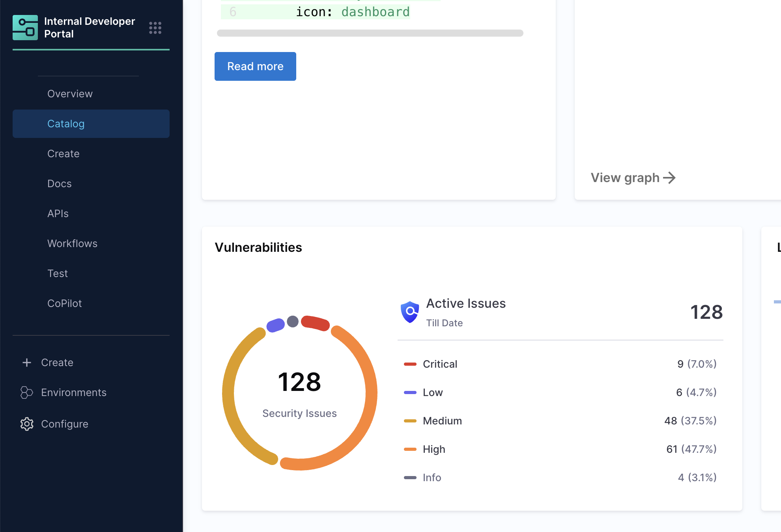Image resolution: width=781 pixels, height=532 pixels.
Task: Click the red Critical legend swatch
Action: click(410, 364)
